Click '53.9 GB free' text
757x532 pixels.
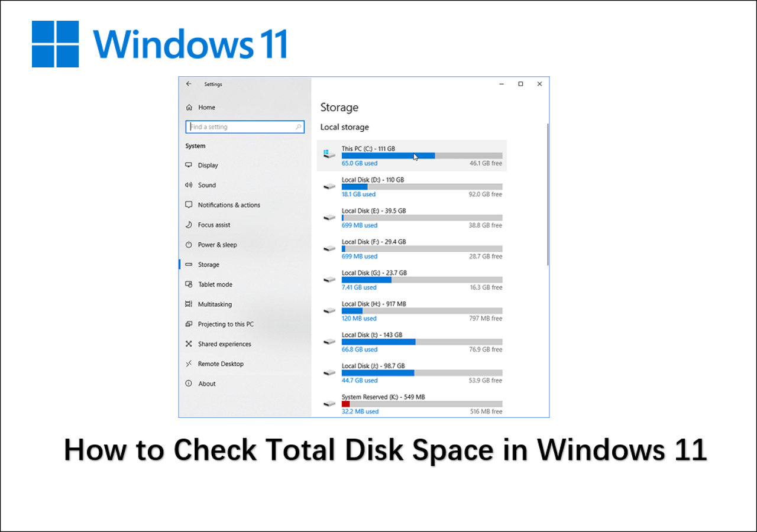(486, 381)
